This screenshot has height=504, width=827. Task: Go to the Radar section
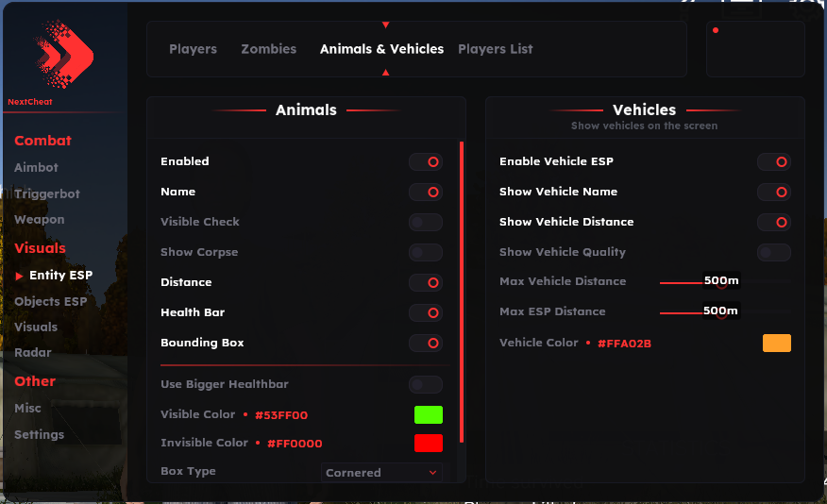point(33,353)
